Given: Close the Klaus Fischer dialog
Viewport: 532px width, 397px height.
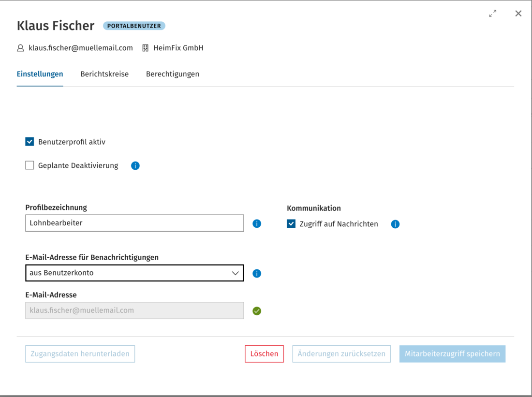Looking at the screenshot, I should [x=518, y=14].
